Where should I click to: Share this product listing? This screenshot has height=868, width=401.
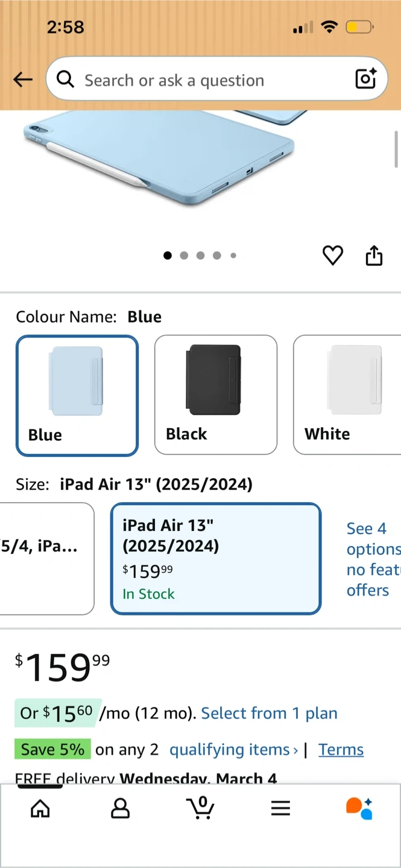coord(374,256)
